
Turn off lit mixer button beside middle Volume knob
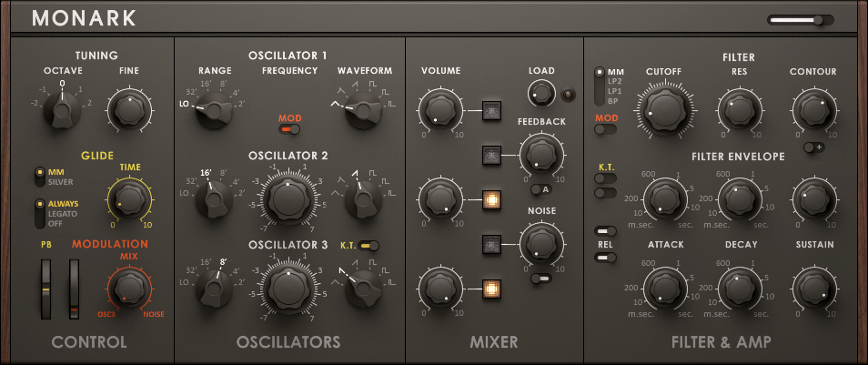[x=491, y=199]
